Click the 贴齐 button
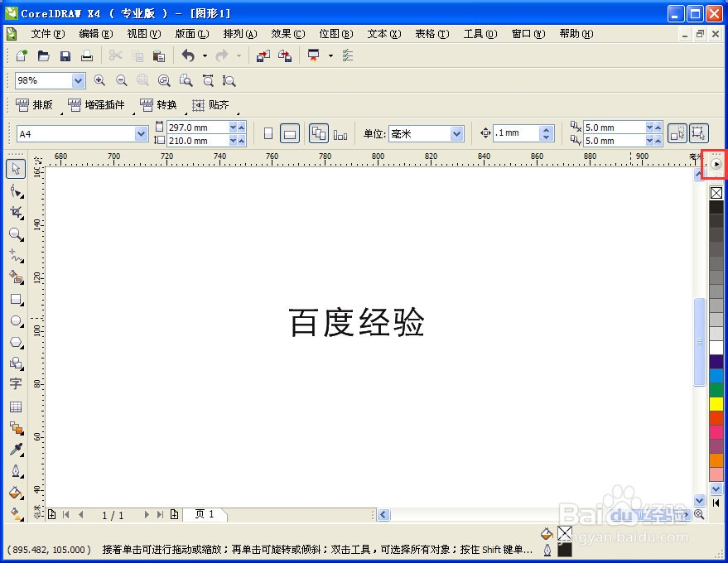Screen dimensions: 728x563 [211, 105]
